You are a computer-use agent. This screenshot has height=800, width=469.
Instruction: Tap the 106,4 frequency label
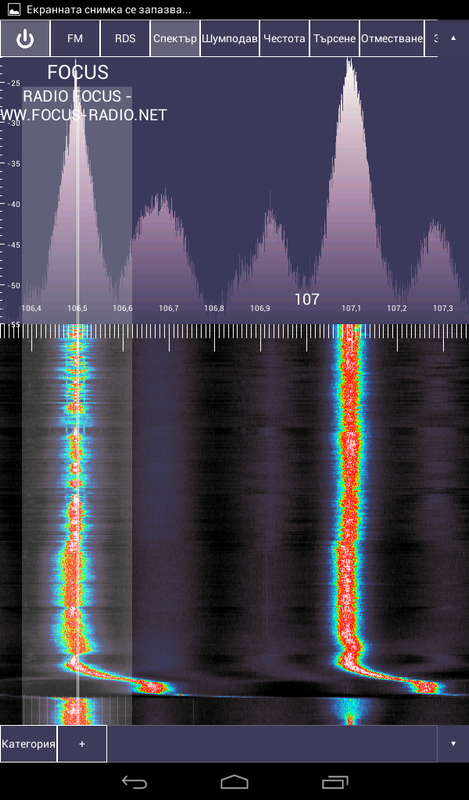coord(32,309)
